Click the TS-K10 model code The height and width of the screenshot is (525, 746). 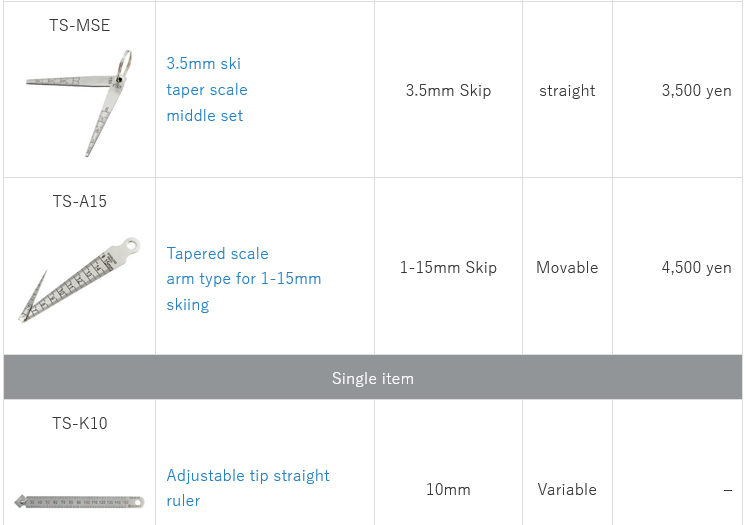point(80,423)
